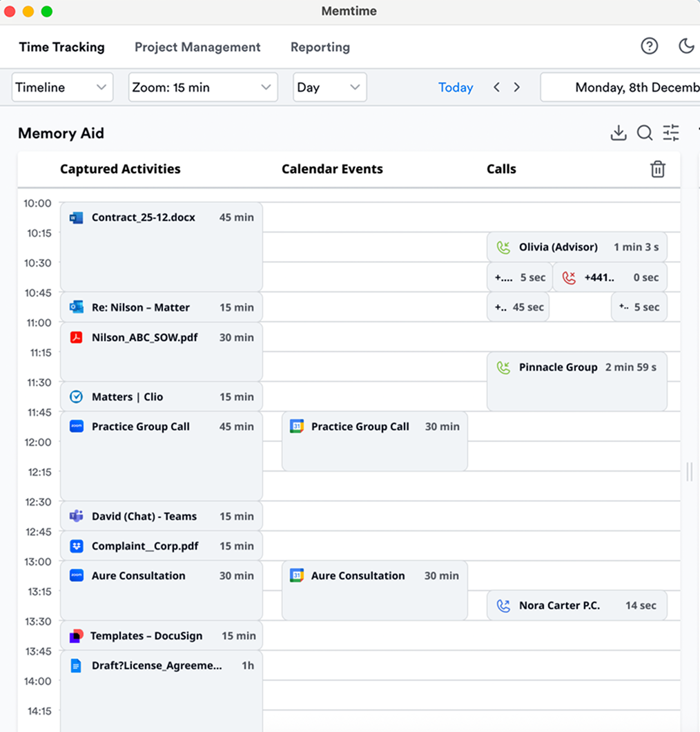
Task: Click the Word icon beside Contract_25-12.docx
Action: (x=76, y=218)
